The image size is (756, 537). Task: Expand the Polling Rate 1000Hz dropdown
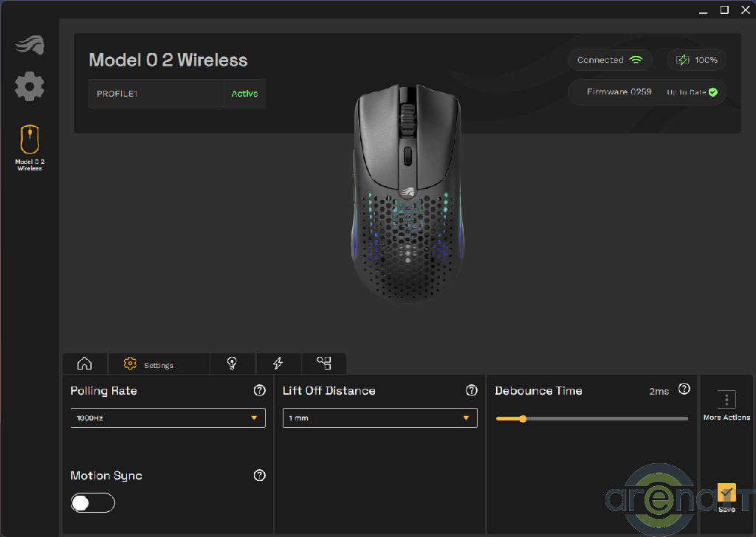pos(168,418)
